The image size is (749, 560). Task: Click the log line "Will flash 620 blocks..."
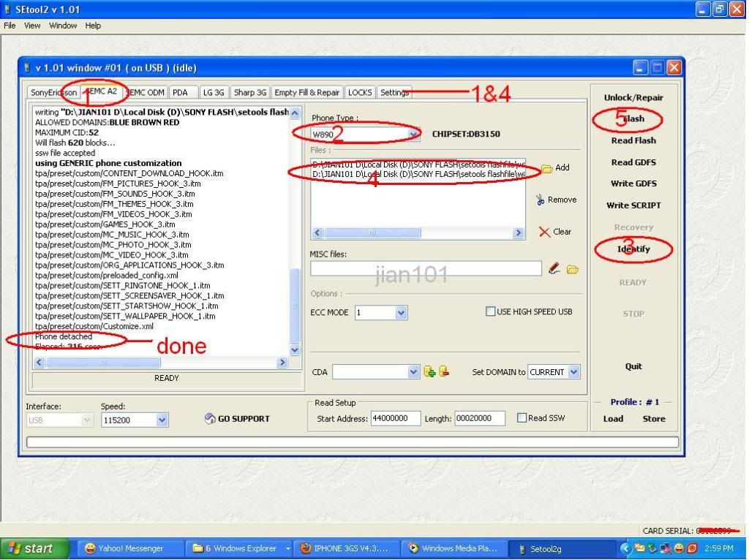click(75, 143)
